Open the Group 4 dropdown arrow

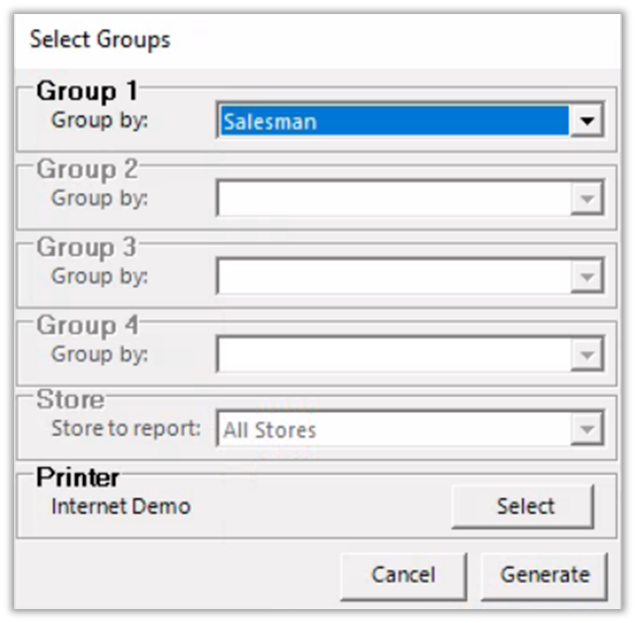click(587, 354)
